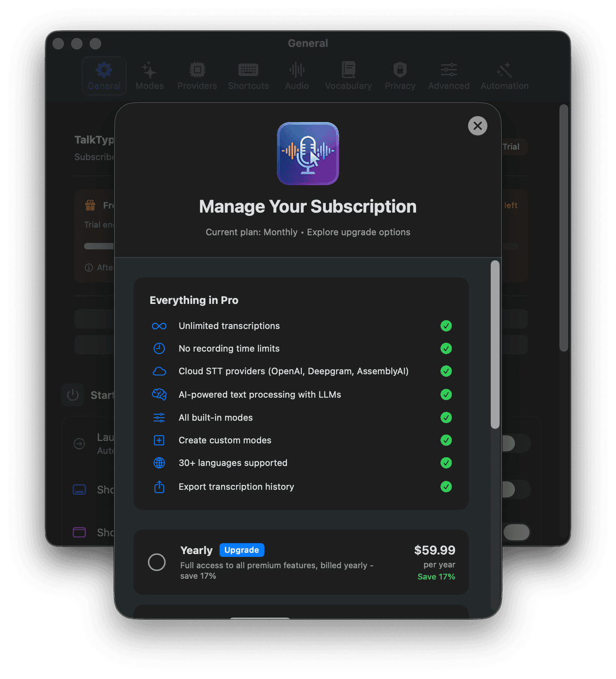
Task: Open the Advanced settings sliders icon
Action: (448, 69)
